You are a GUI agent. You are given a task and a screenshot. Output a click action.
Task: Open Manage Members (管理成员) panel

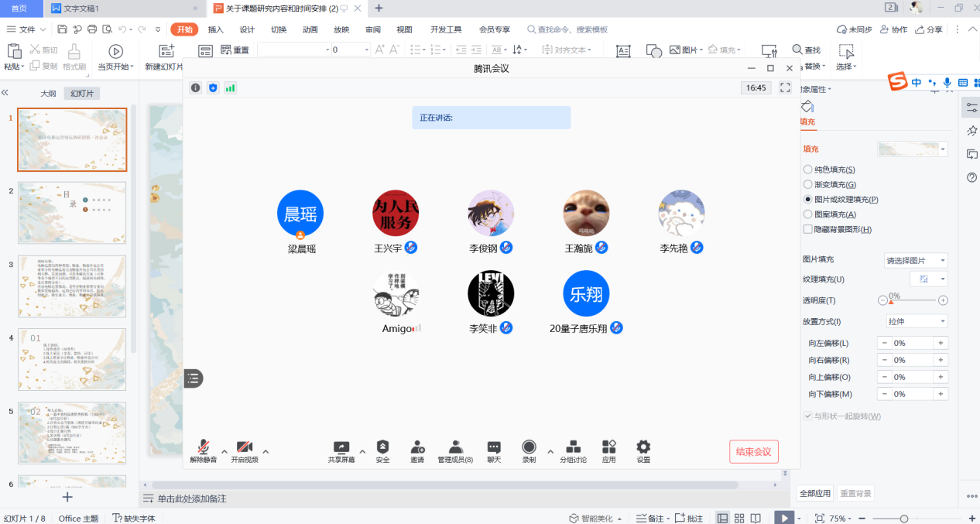point(455,448)
